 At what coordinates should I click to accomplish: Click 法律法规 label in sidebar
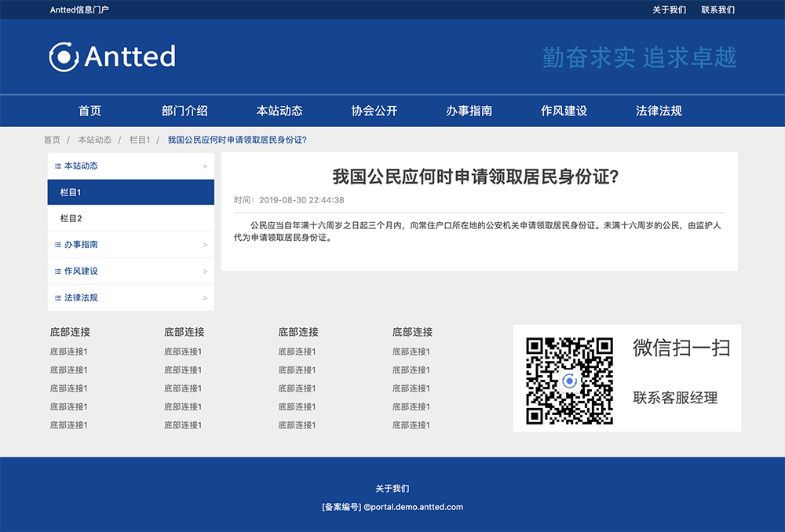coord(81,297)
